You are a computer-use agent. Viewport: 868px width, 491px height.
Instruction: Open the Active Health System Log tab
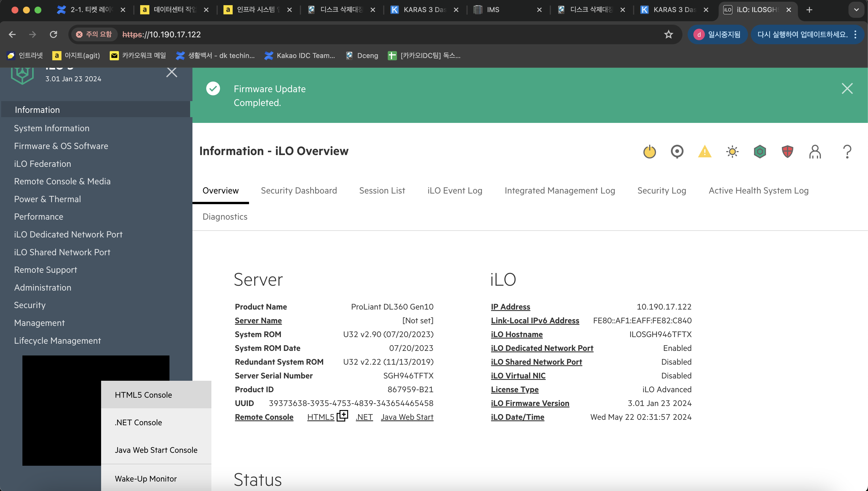click(759, 191)
